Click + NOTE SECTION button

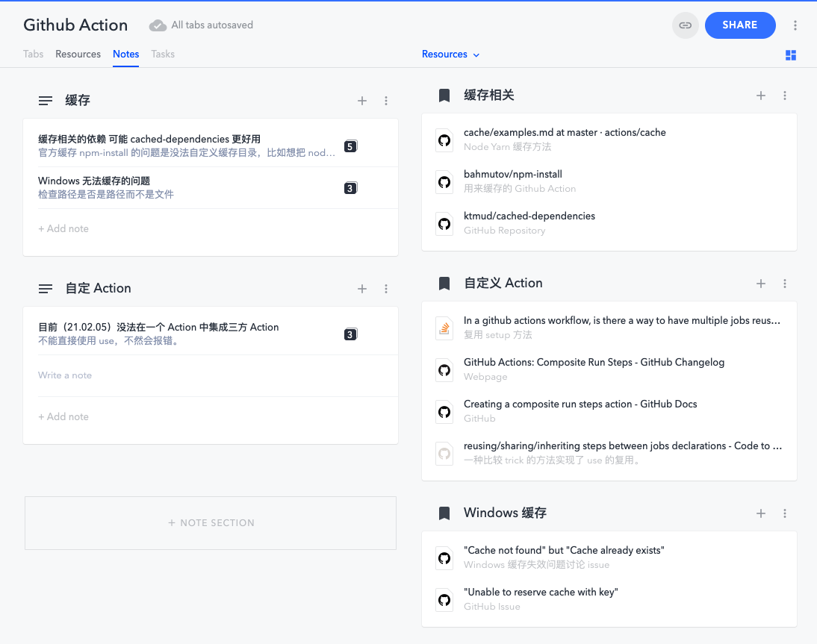point(211,522)
